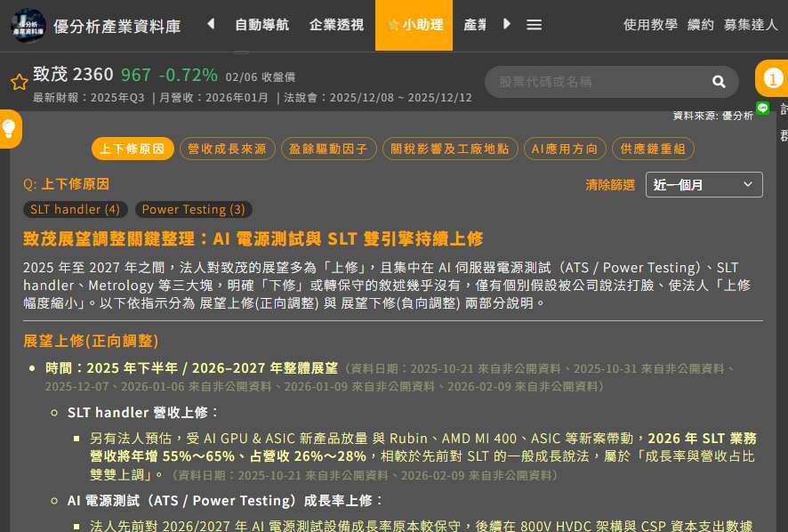Click the 營收成長來源 button

(227, 149)
